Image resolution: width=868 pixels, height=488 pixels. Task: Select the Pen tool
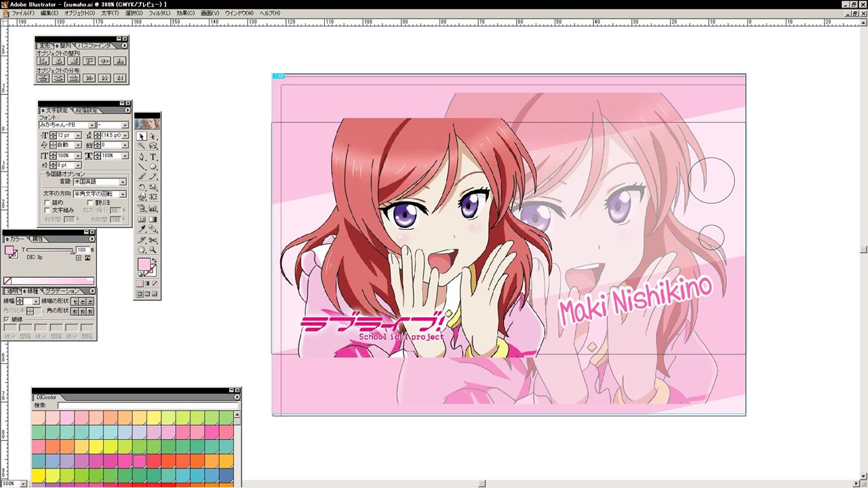click(x=142, y=157)
